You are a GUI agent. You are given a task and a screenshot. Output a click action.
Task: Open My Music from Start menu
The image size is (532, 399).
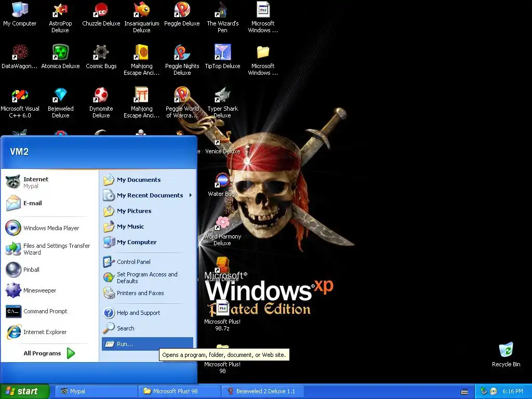(x=148, y=227)
